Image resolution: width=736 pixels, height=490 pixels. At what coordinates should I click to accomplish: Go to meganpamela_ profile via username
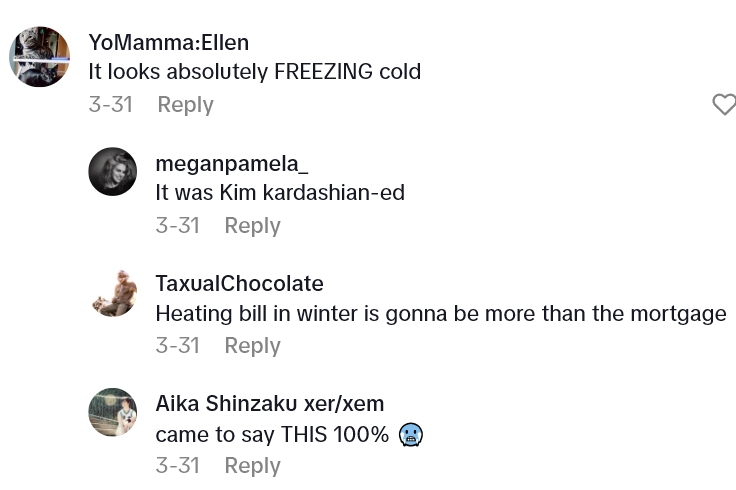[232, 163]
